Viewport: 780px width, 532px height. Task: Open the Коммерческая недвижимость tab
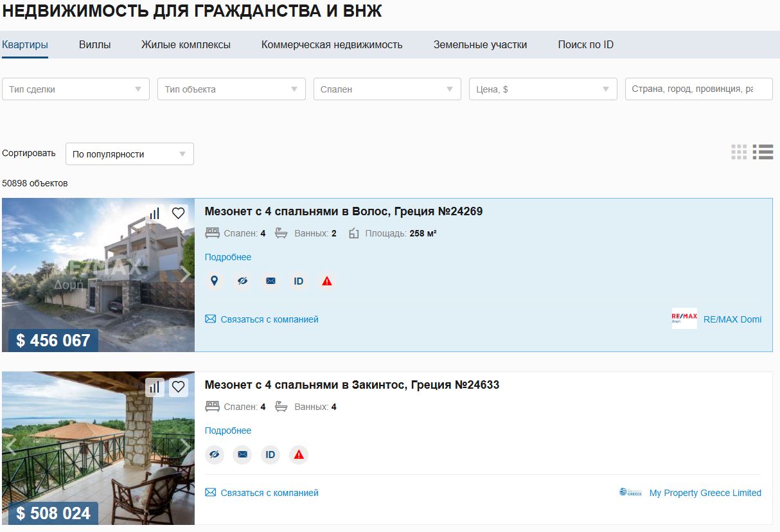332,45
